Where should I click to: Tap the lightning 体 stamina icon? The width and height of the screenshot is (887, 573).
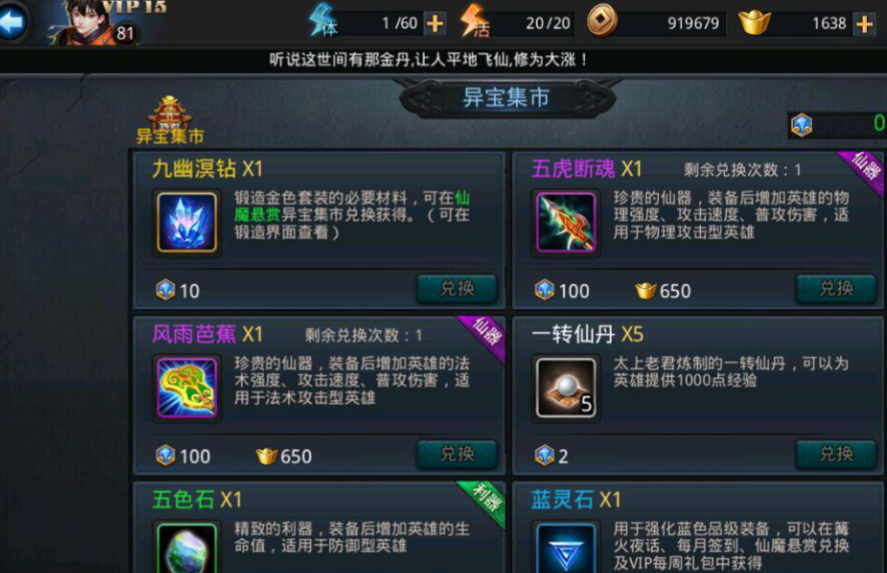coord(324,21)
